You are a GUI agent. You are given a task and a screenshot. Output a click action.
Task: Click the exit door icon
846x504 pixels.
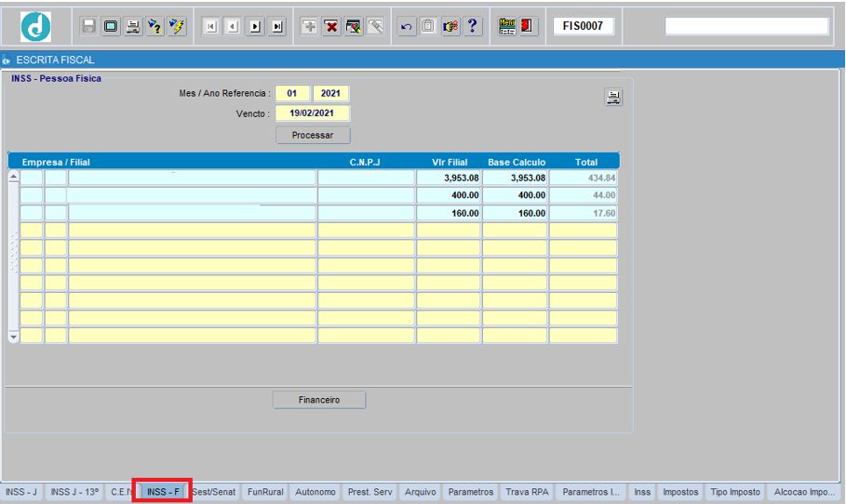click(x=528, y=27)
